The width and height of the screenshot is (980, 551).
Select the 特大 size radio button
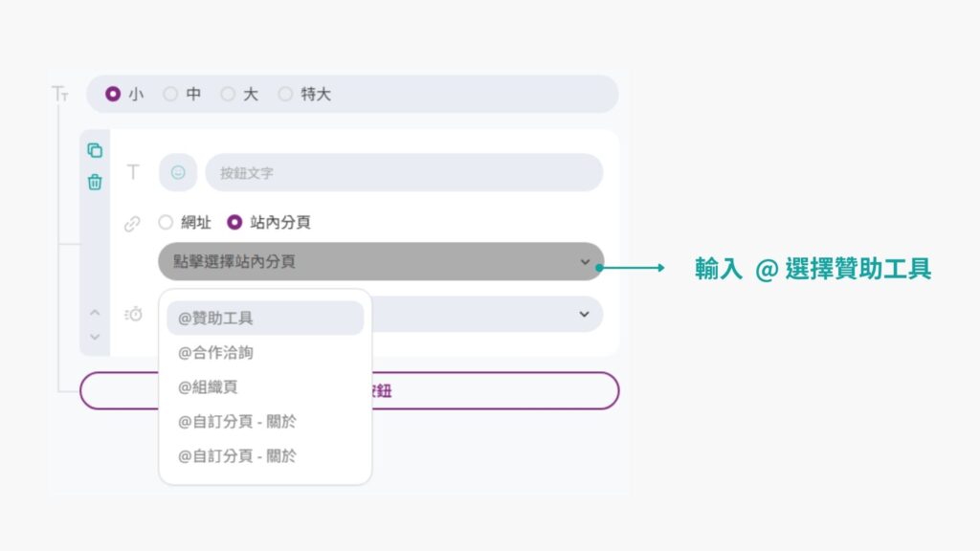(285, 95)
